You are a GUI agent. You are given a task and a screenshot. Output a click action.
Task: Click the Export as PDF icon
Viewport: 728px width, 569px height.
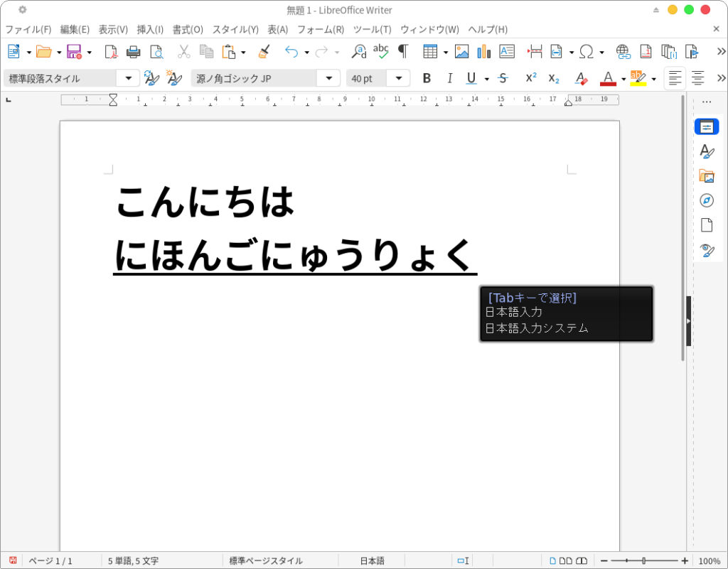[111, 51]
